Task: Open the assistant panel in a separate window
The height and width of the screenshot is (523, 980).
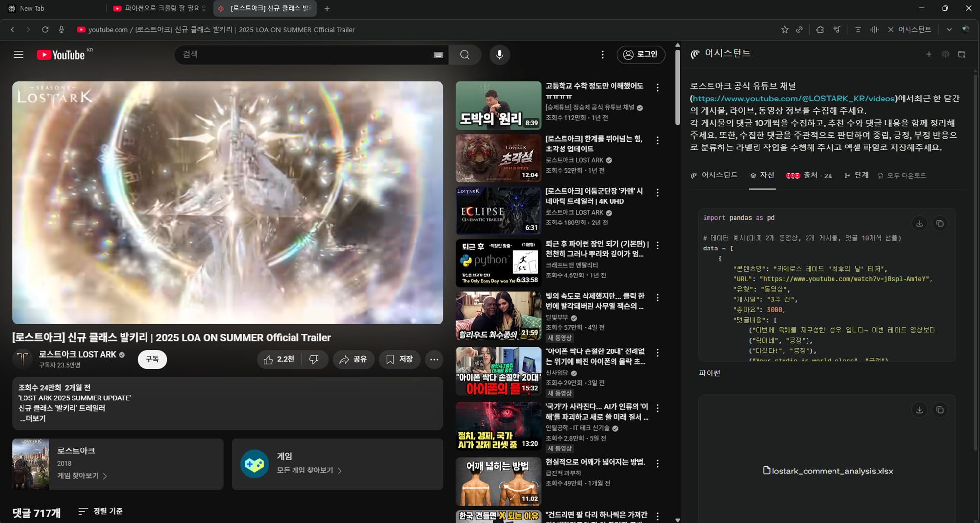Action: (962, 54)
